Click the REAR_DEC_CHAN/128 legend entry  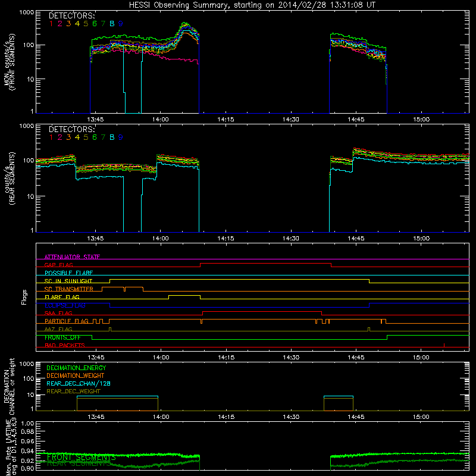coord(79,383)
